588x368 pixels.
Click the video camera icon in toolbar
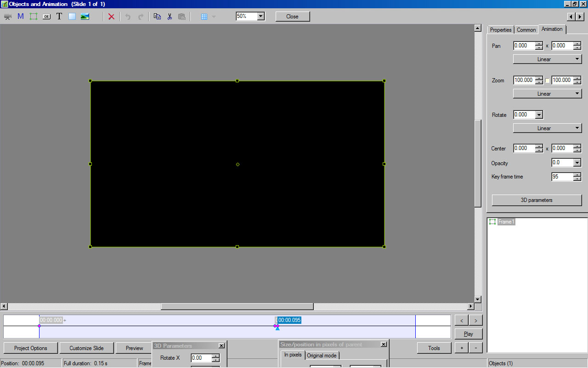[8, 17]
